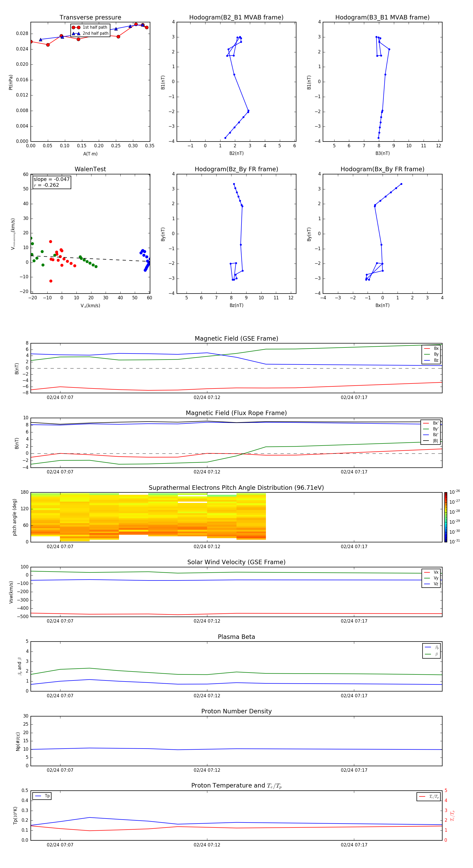Click '02/24 07:17' tick under proton temperature plot
The image size is (473, 868).
click(x=354, y=845)
